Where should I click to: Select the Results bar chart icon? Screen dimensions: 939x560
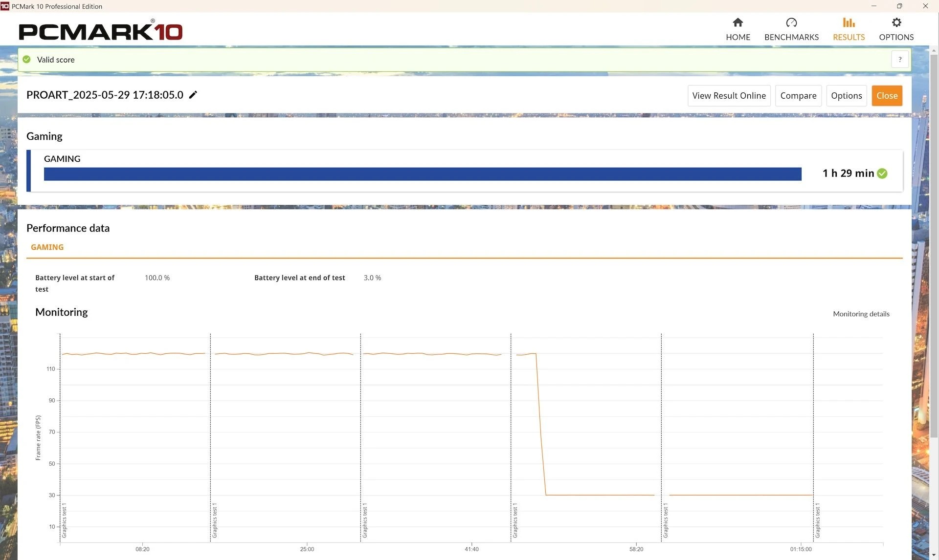click(x=849, y=22)
